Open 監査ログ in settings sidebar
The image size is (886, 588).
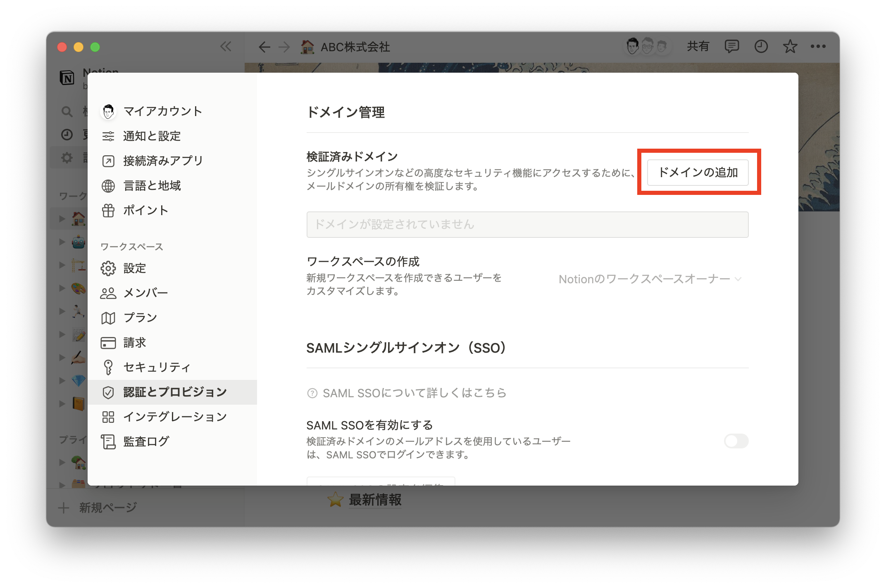[x=146, y=441]
